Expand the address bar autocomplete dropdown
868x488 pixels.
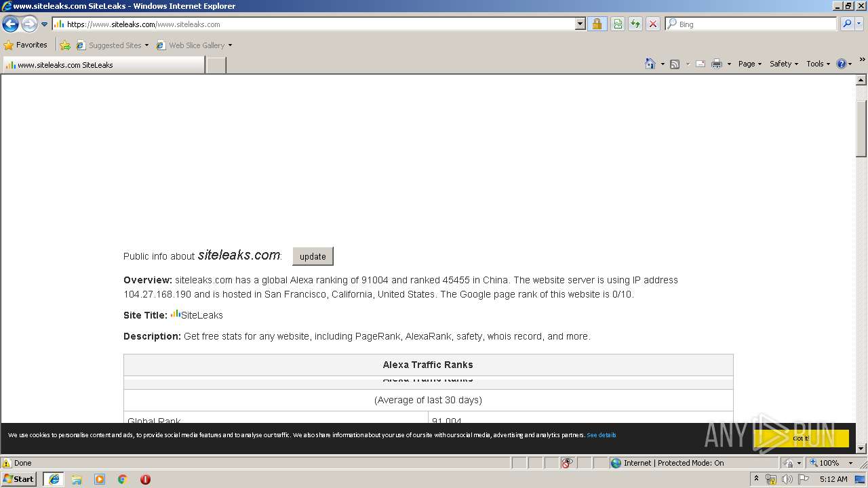(580, 24)
